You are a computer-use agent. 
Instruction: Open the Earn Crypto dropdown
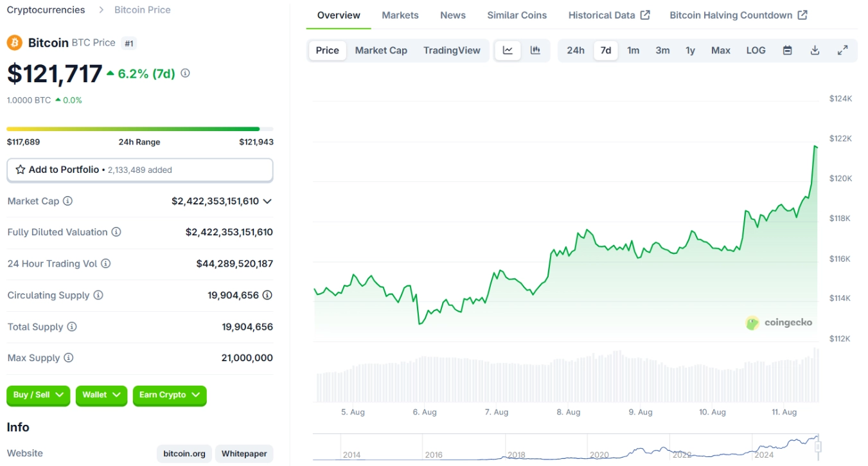point(170,395)
